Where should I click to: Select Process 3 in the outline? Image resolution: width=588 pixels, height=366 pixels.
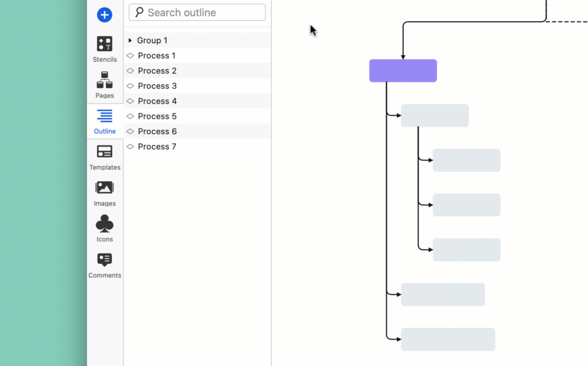click(x=157, y=86)
